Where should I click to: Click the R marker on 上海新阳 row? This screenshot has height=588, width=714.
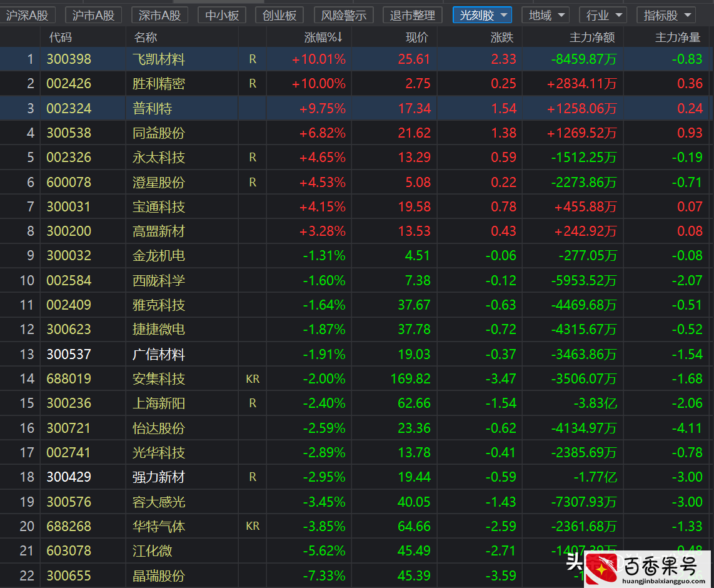click(253, 403)
